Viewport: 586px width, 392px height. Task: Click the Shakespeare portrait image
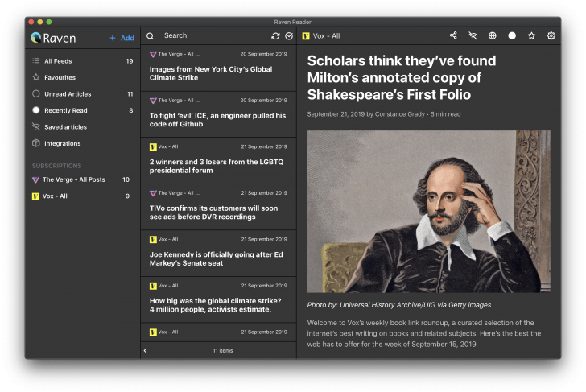[429, 211]
